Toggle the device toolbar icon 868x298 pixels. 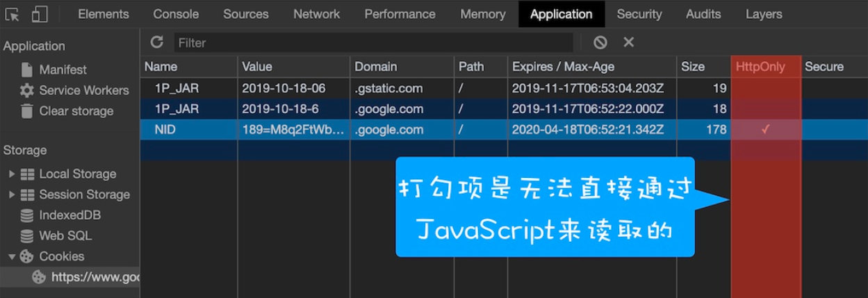(40, 14)
